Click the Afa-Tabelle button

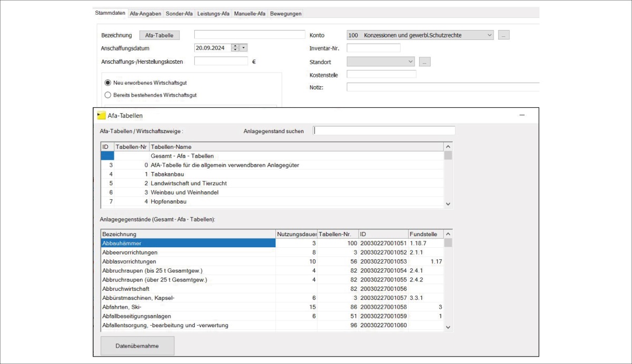click(159, 35)
